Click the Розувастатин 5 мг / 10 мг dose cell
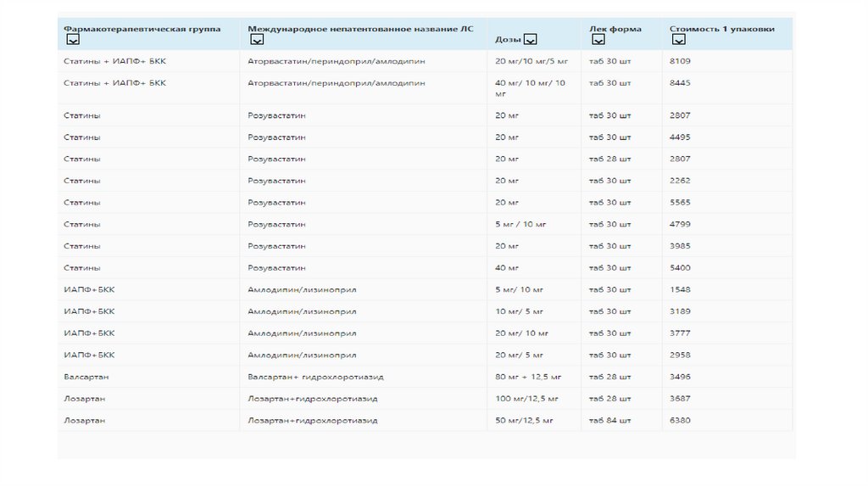868x487 pixels. click(520, 224)
